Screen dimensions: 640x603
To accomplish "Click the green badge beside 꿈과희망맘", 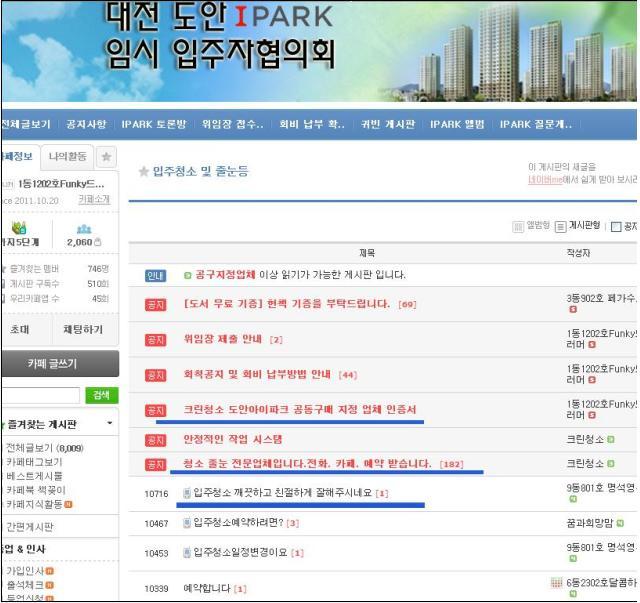I will [x=620, y=523].
